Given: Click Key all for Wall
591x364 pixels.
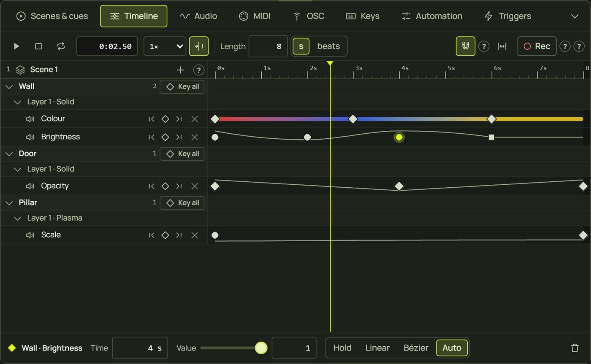Looking at the screenshot, I should (182, 86).
